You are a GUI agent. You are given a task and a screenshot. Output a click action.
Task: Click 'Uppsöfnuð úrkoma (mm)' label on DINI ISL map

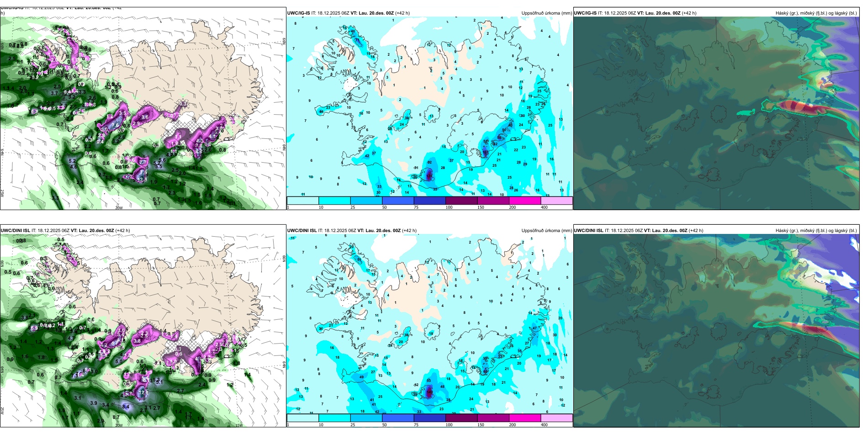tap(546, 231)
